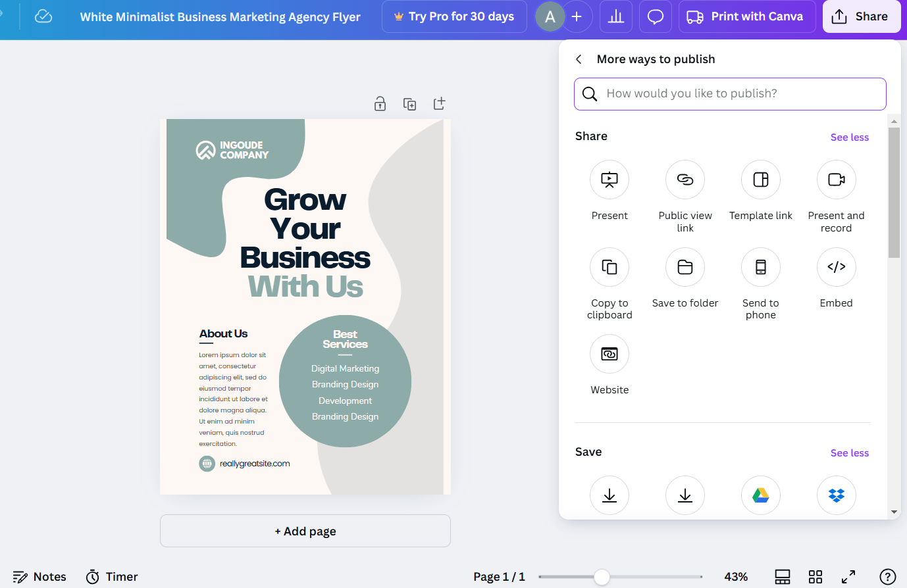Go back from More ways to publish
907x588 pixels.
pyautogui.click(x=579, y=59)
